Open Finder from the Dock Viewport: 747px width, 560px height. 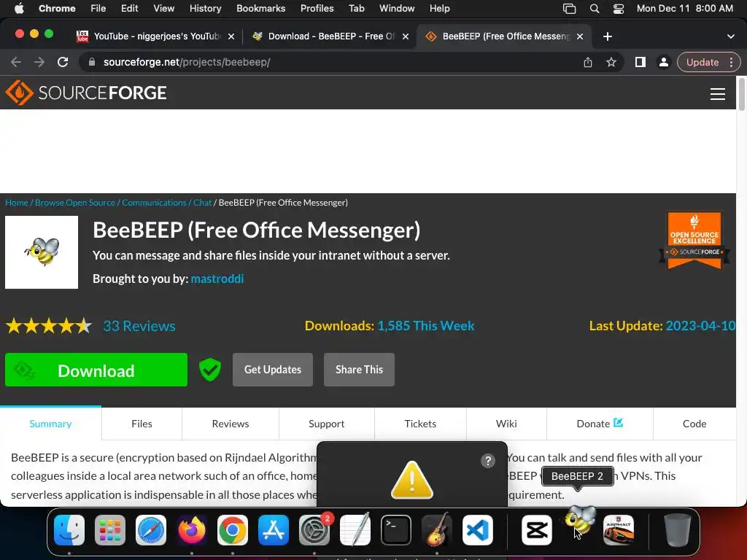coord(69,529)
